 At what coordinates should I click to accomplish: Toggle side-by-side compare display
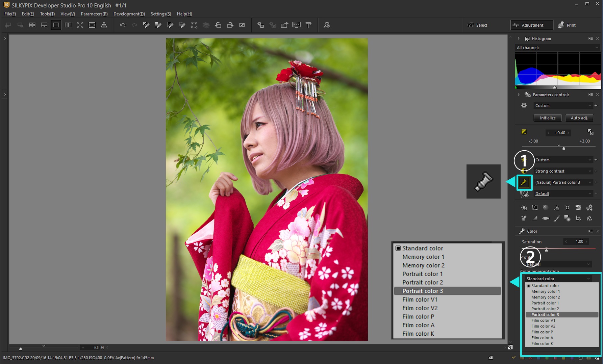click(x=68, y=25)
